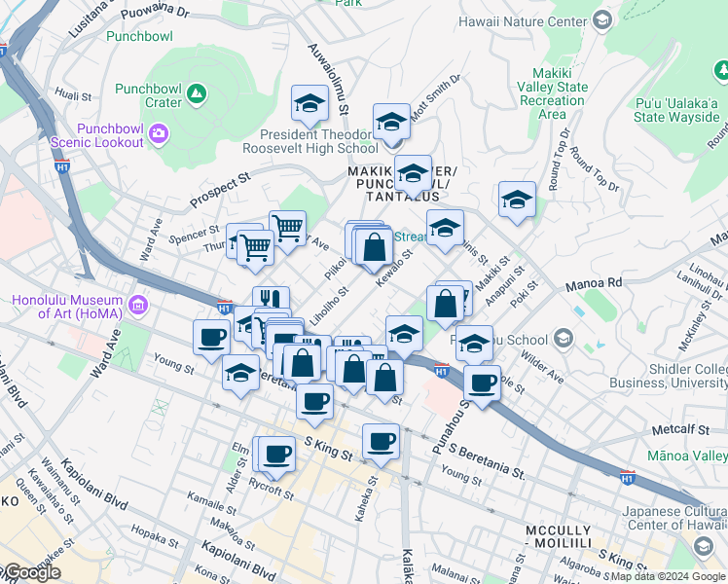Click the McKinley St road label
Image resolution: width=728 pixels, height=584 pixels.
click(x=695, y=325)
